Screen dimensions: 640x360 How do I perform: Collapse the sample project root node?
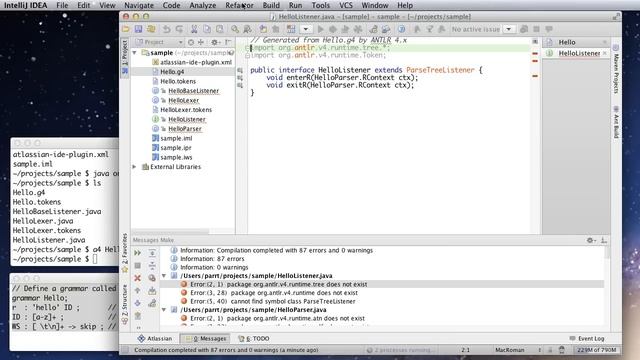tap(135, 53)
